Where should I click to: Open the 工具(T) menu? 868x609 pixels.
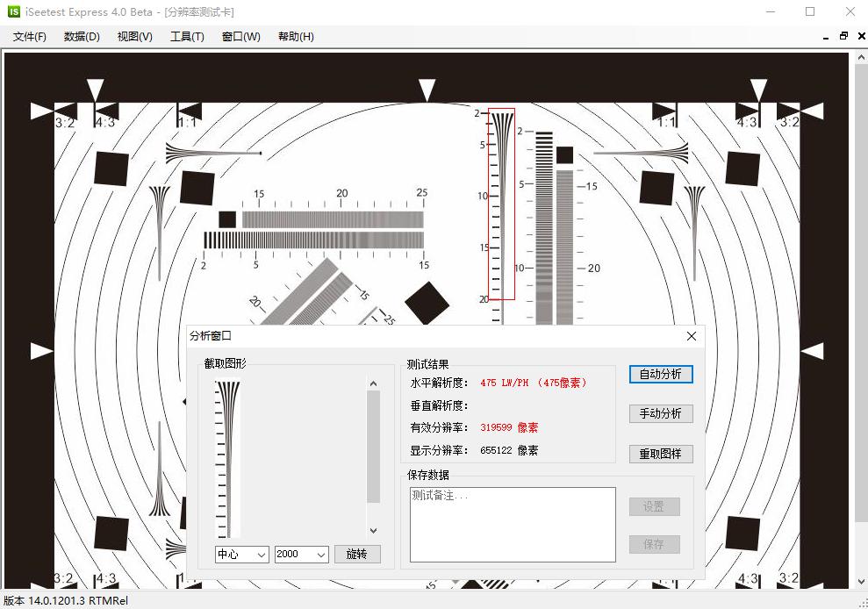187,37
